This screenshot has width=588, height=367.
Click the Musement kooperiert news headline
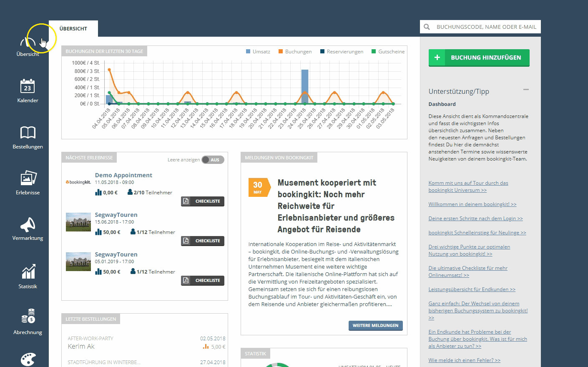pos(336,206)
